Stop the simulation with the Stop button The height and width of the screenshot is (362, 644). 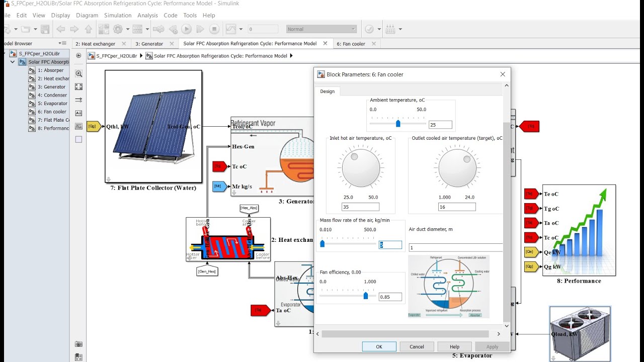tap(214, 29)
